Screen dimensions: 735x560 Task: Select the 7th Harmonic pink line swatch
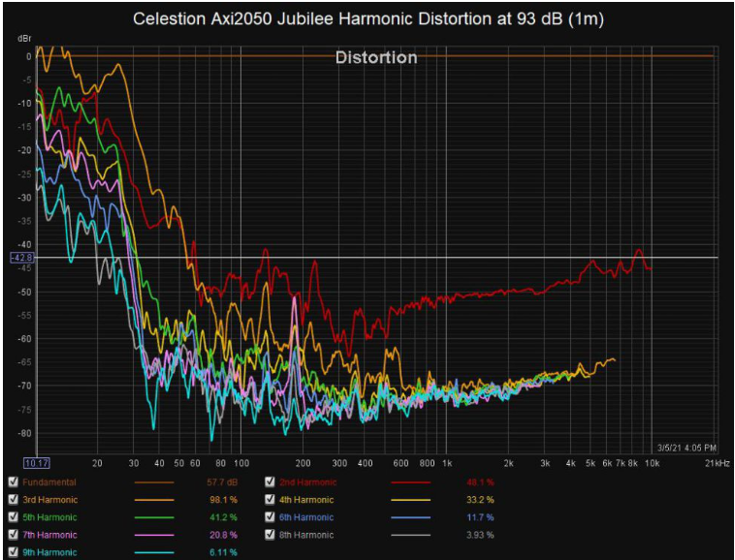[x=154, y=535]
